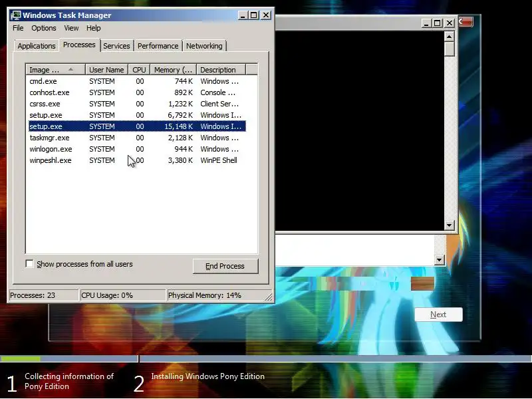Viewport: 532px width, 399px height.
Task: Click Task Manager resize grip corner
Action: coord(269,297)
